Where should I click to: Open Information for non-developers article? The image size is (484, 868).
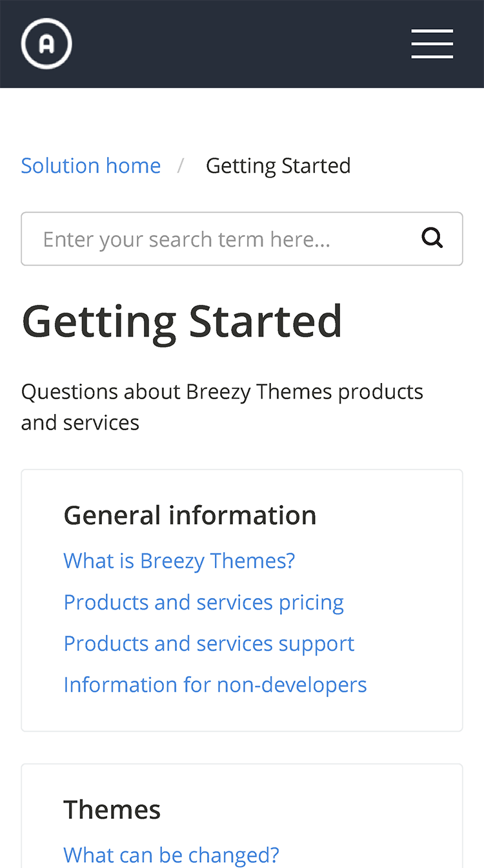[x=215, y=685]
